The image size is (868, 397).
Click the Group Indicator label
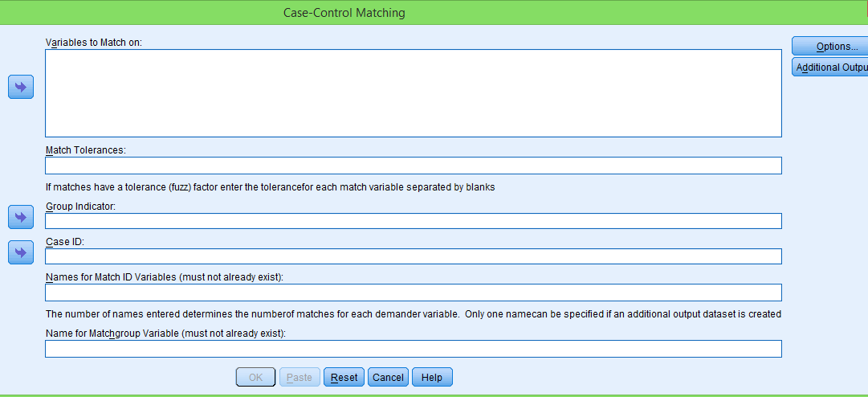point(80,206)
